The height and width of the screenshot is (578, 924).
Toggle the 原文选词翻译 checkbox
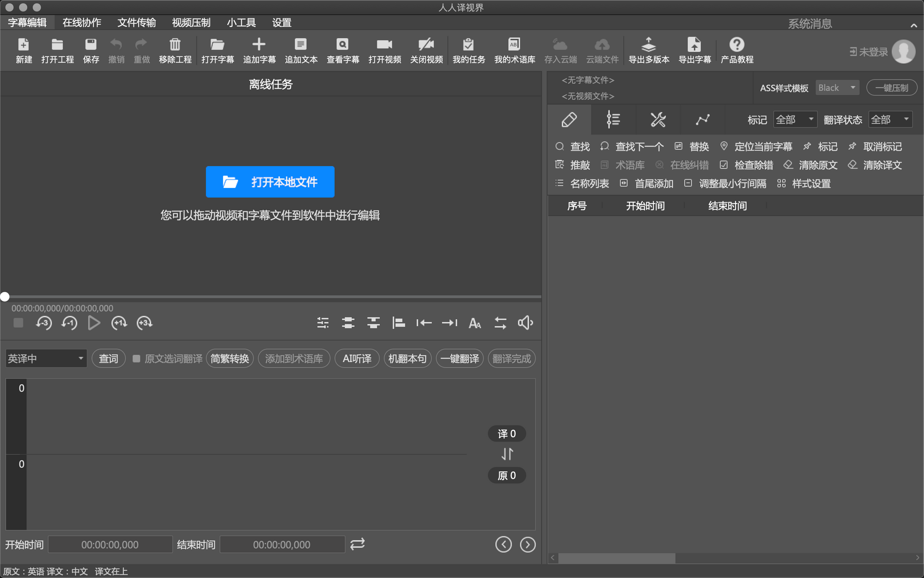136,359
